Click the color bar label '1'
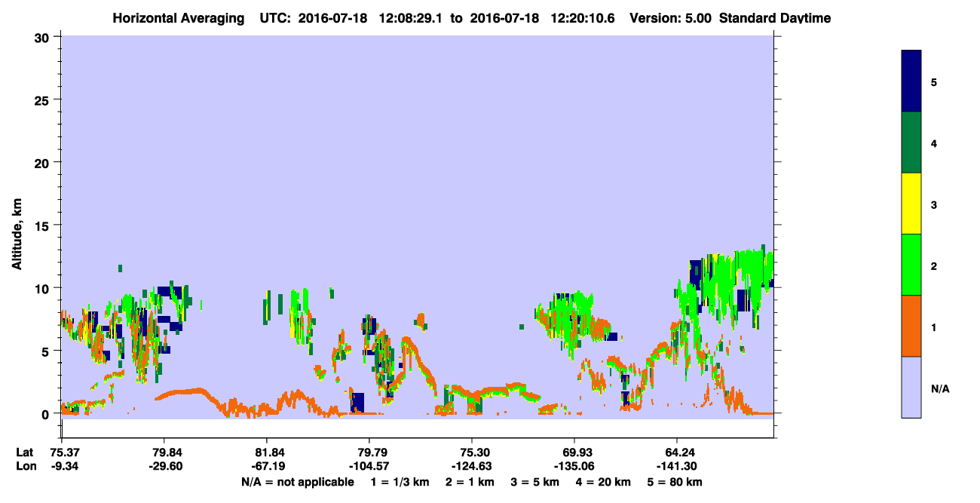980x503 pixels. click(x=934, y=327)
